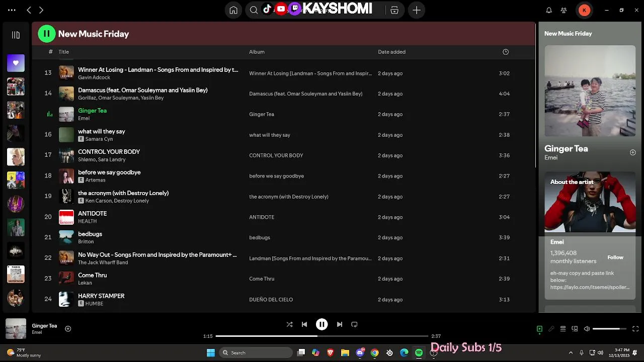Viewport: 644px width, 362px height.
Task: Follow the artist Emei
Action: (615, 257)
